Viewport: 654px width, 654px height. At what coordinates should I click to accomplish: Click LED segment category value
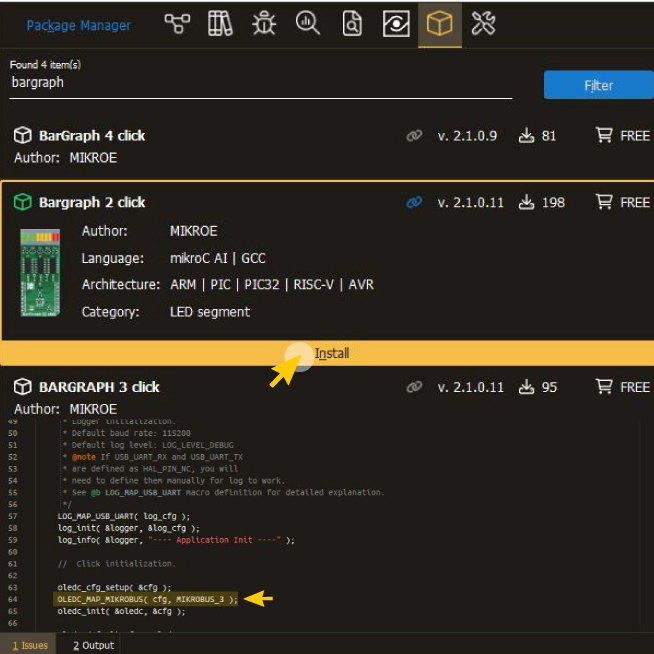click(210, 312)
